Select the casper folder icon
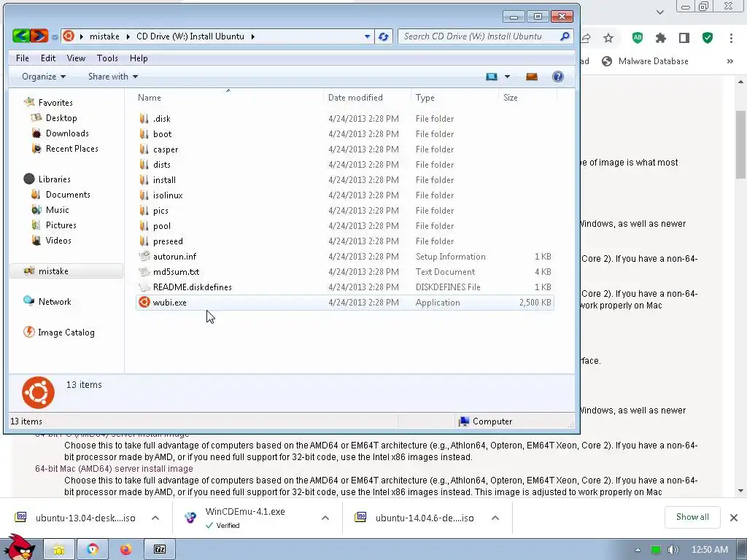The image size is (747, 560). [144, 149]
